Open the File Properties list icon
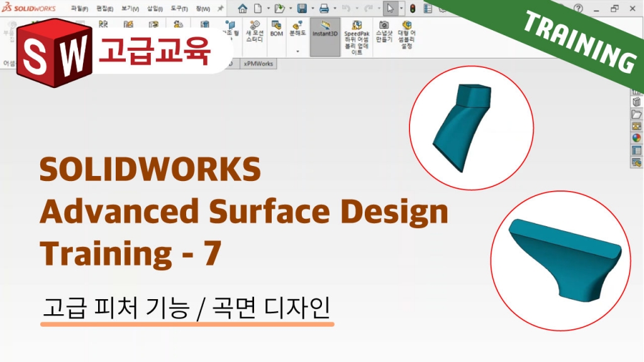Image resolution: width=644 pixels, height=362 pixels. click(428, 8)
